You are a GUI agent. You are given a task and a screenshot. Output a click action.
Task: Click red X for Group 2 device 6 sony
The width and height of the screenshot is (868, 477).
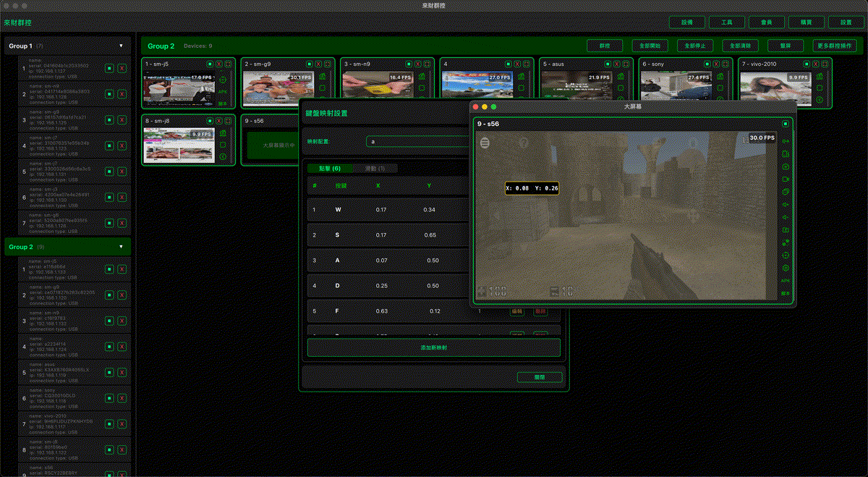[x=122, y=398]
